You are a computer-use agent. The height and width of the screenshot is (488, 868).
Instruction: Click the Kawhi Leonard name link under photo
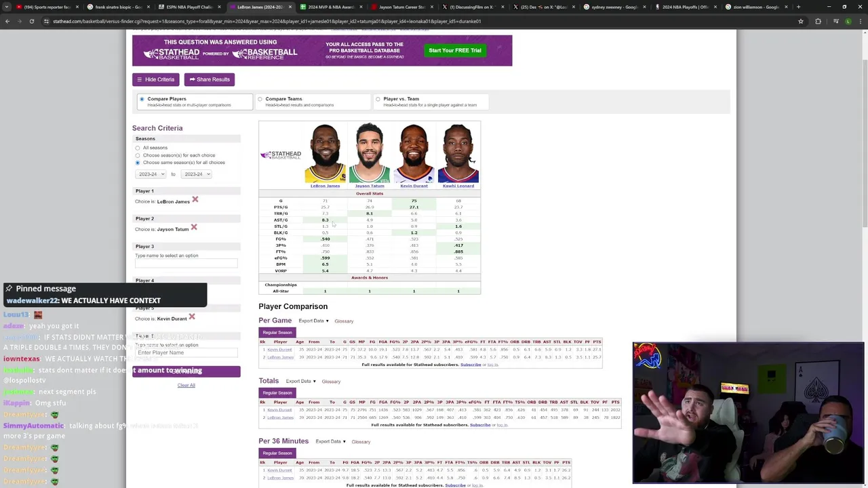click(458, 186)
